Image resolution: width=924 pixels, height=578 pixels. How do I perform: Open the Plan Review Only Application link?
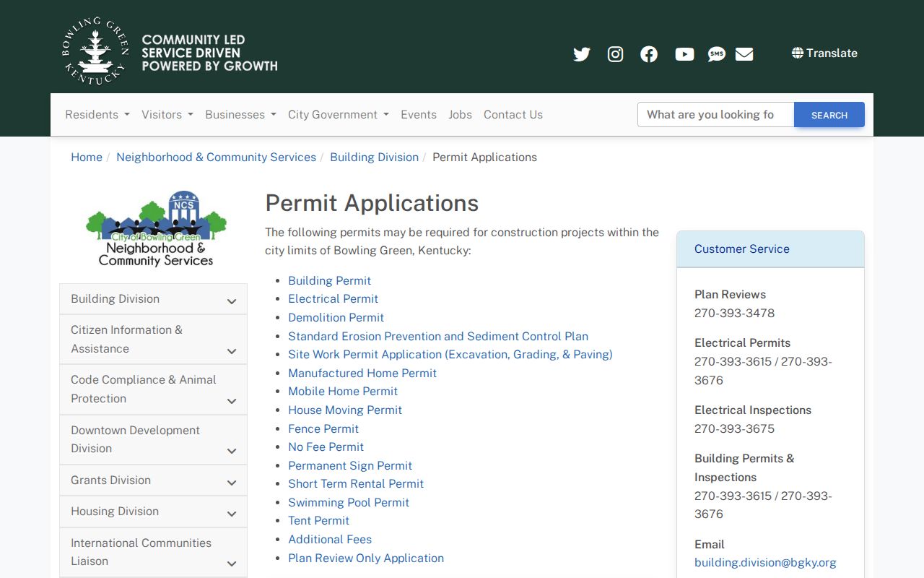point(366,558)
